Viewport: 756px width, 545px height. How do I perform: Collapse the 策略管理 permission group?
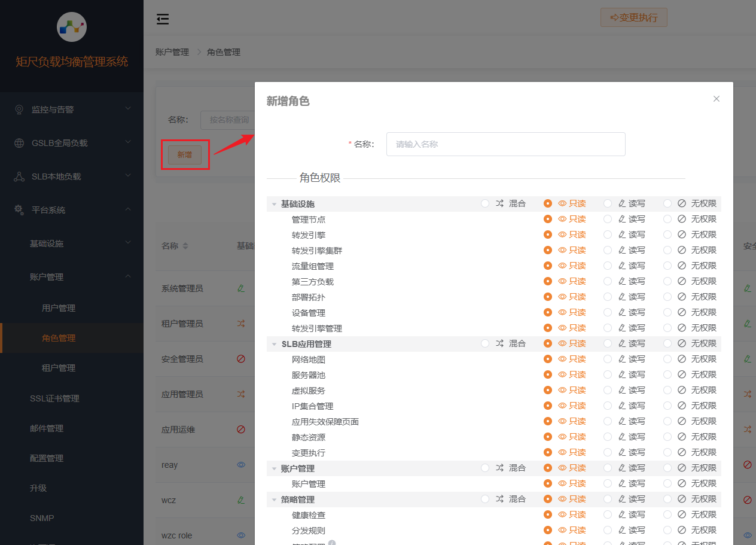(275, 500)
